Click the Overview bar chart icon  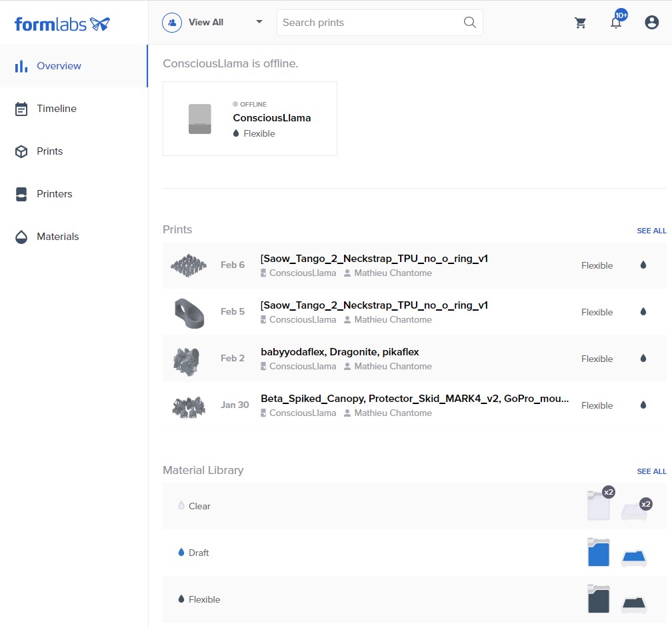(21, 66)
